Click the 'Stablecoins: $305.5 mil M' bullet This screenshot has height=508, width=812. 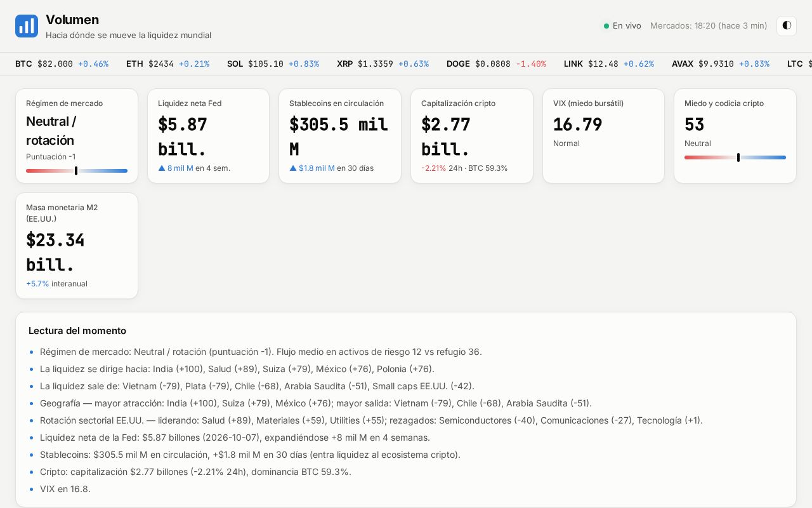250,455
